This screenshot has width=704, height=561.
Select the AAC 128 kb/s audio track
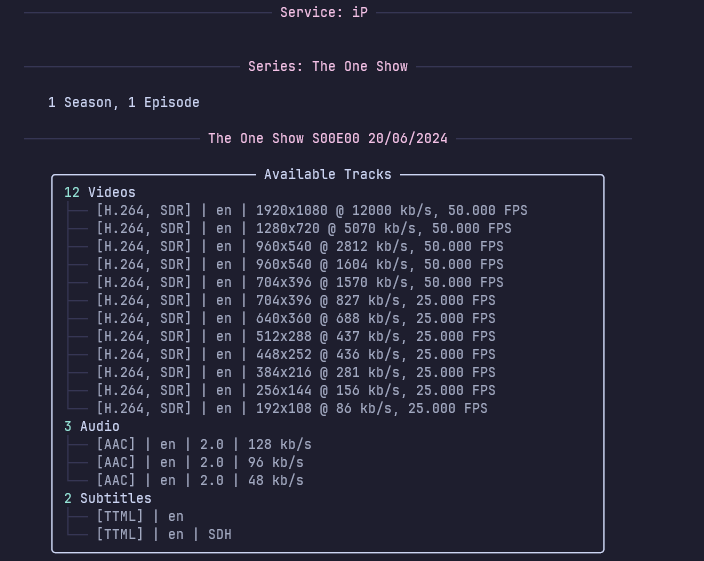[204, 444]
